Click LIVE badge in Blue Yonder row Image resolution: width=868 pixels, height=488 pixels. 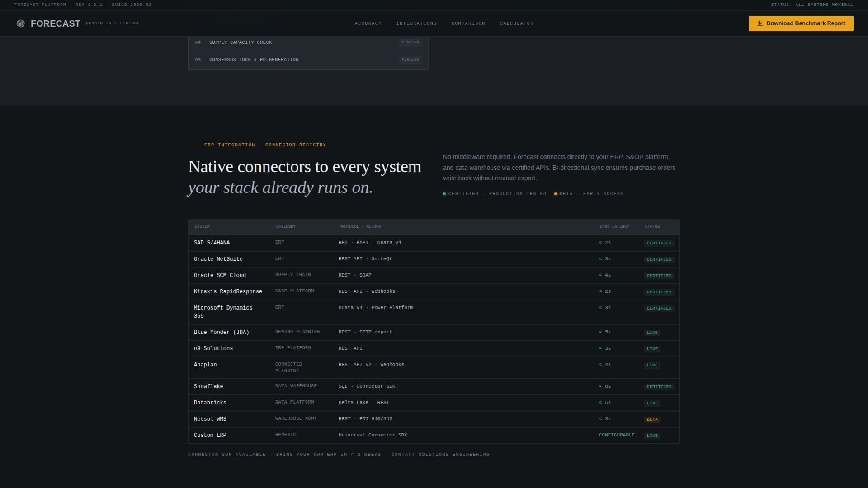coord(652,333)
